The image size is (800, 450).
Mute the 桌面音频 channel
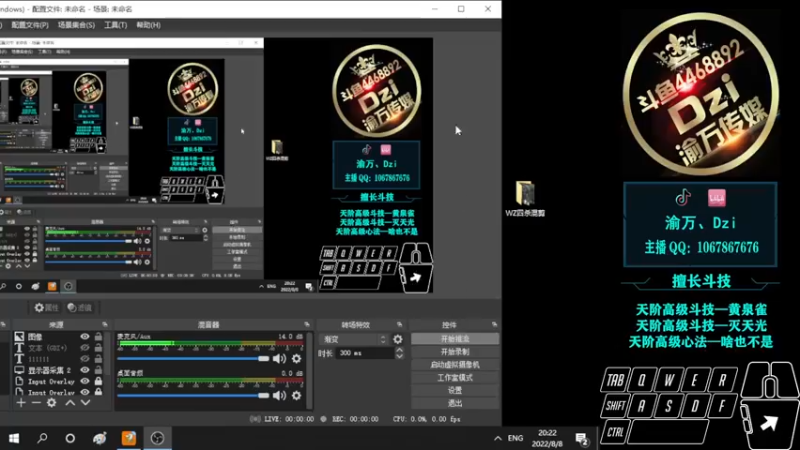[279, 395]
